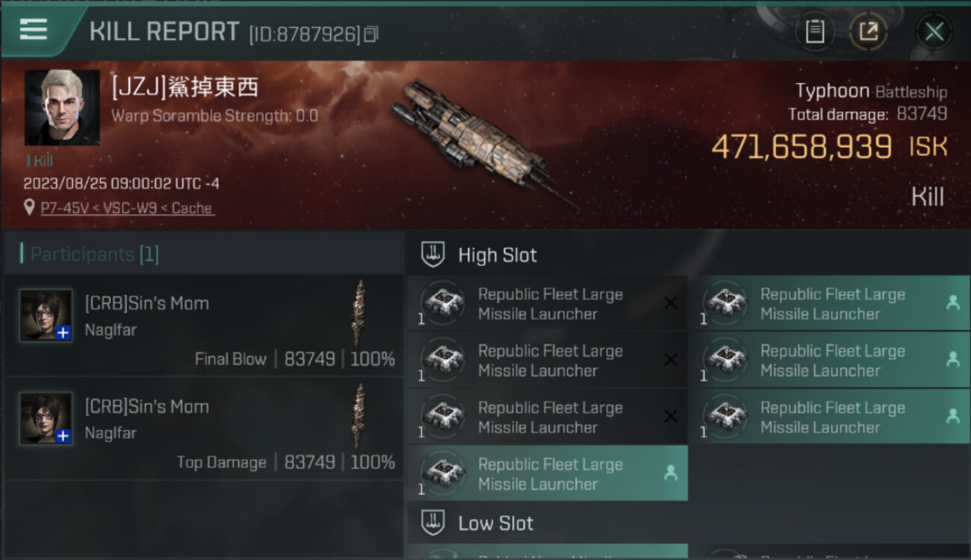971x560 pixels.
Task: Copy the kill report ID
Action: coord(371,34)
